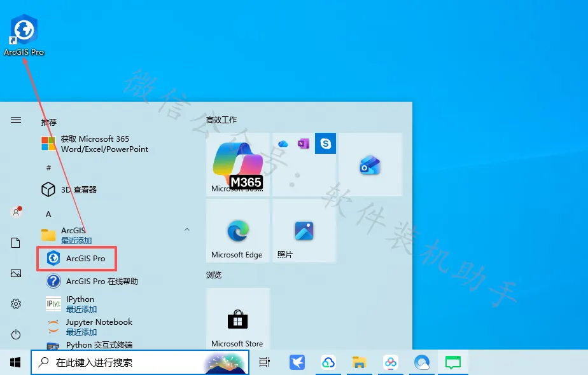This screenshot has height=375, width=588.
Task: Collapse the ArcGIS folder chevron
Action: pos(186,229)
